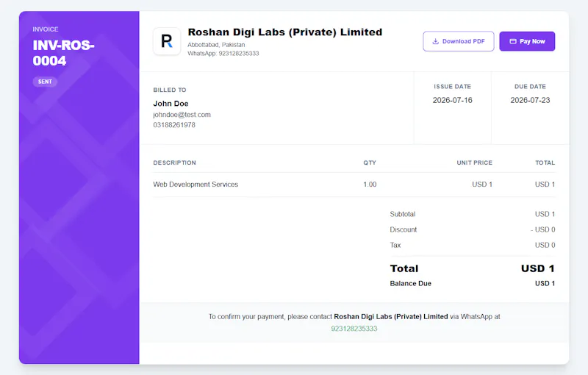Click the email johndoe@test.com
588x375 pixels.
182,115
